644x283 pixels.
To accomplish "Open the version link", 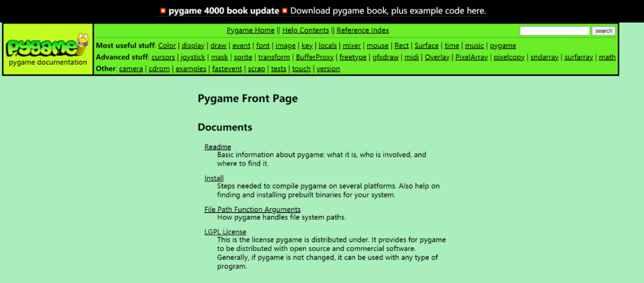I will 328,69.
